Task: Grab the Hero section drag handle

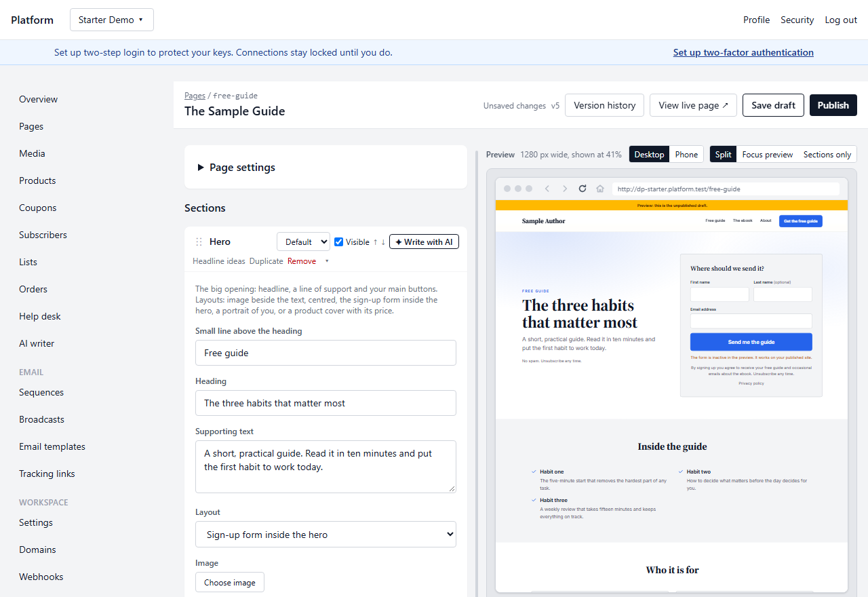Action: pos(199,242)
